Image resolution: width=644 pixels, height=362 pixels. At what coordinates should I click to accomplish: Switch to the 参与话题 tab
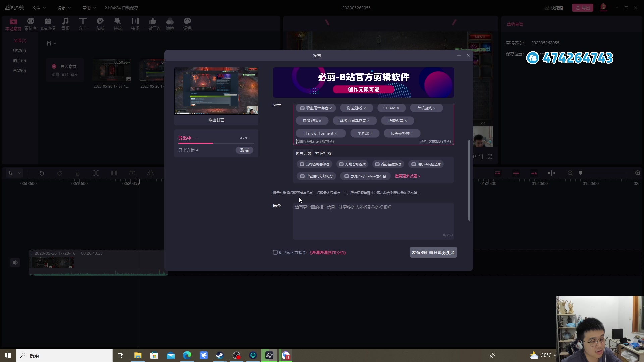click(303, 153)
